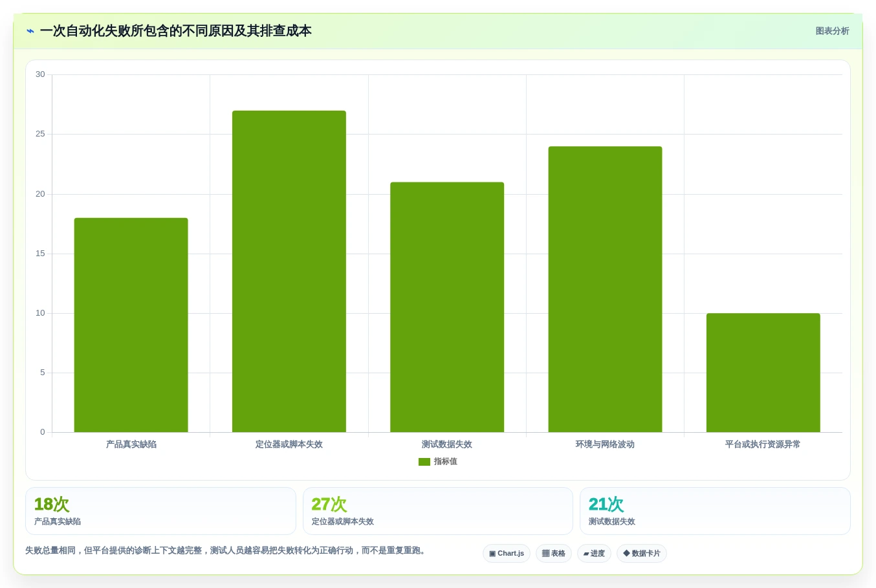
Task: Open the 21次 测试数据失效 data card
Action: tap(715, 511)
